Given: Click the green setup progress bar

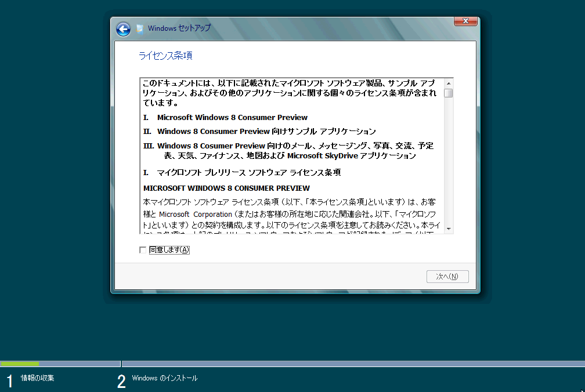Looking at the screenshot, I should 19,364.
